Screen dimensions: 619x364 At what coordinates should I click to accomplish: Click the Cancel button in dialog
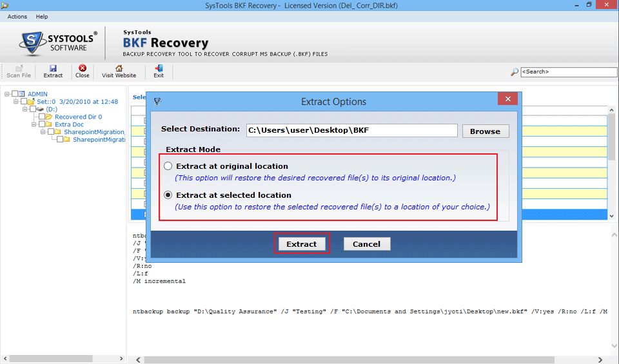(x=367, y=244)
